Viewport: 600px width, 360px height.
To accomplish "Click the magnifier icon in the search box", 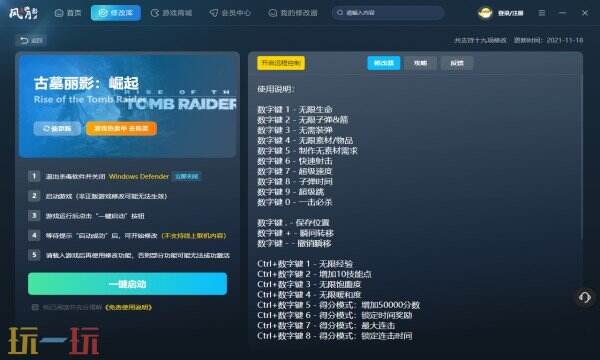I will pyautogui.click(x=339, y=13).
